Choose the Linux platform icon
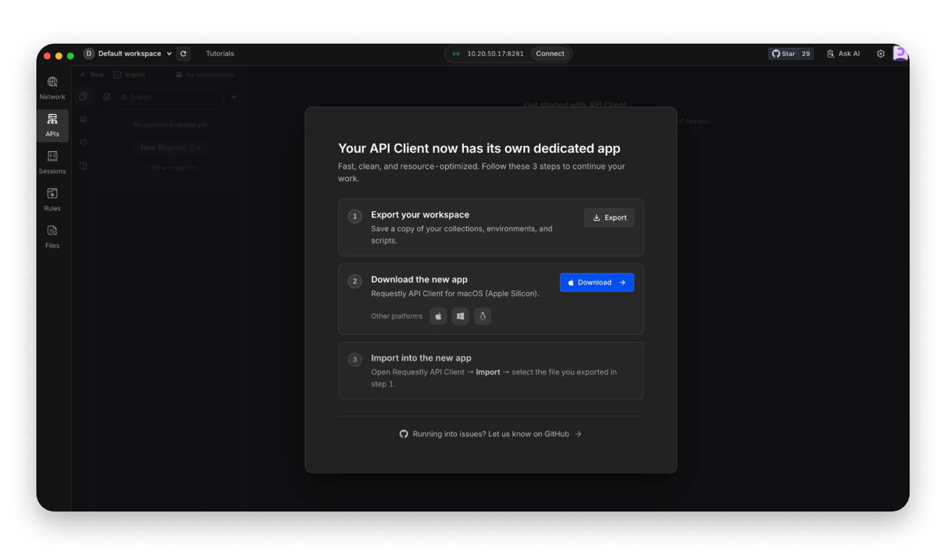Screen dimensions: 946x560 point(483,316)
